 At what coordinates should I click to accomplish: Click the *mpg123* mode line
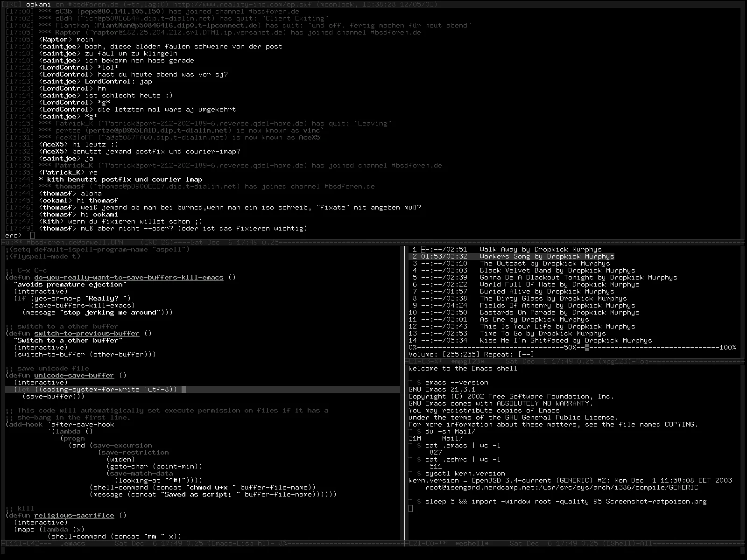click(x=575, y=361)
